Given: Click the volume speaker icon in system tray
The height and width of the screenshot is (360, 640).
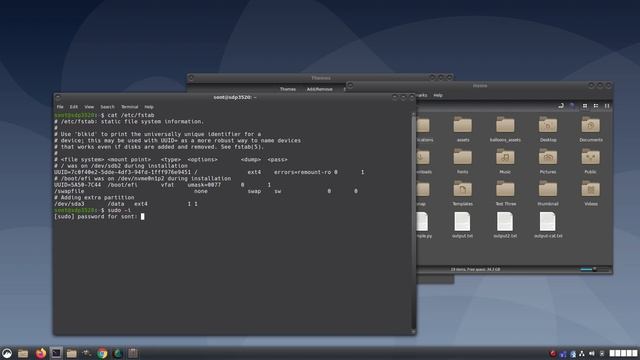Looking at the screenshot, I should 592,353.
